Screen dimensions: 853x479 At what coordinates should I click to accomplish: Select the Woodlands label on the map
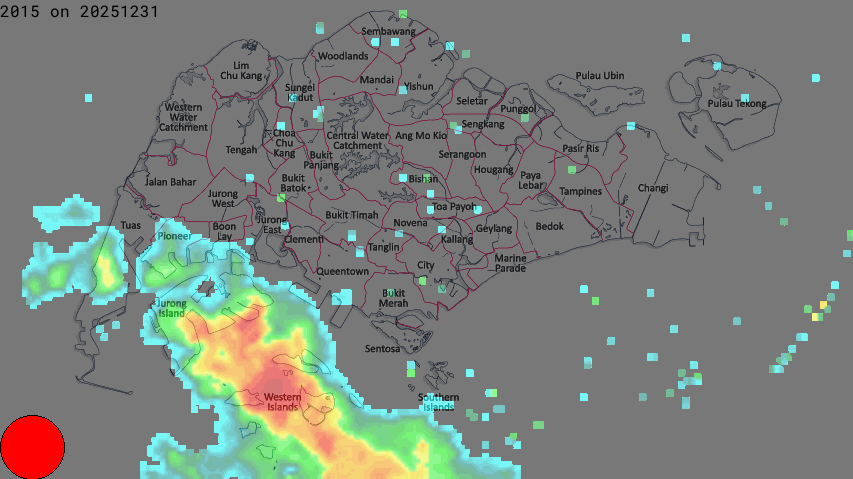click(343, 56)
